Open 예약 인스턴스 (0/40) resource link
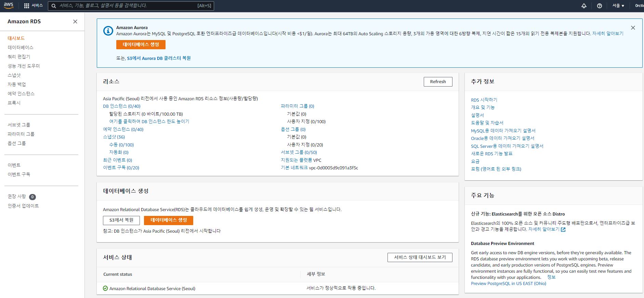The width and height of the screenshot is (644, 298). (x=123, y=130)
